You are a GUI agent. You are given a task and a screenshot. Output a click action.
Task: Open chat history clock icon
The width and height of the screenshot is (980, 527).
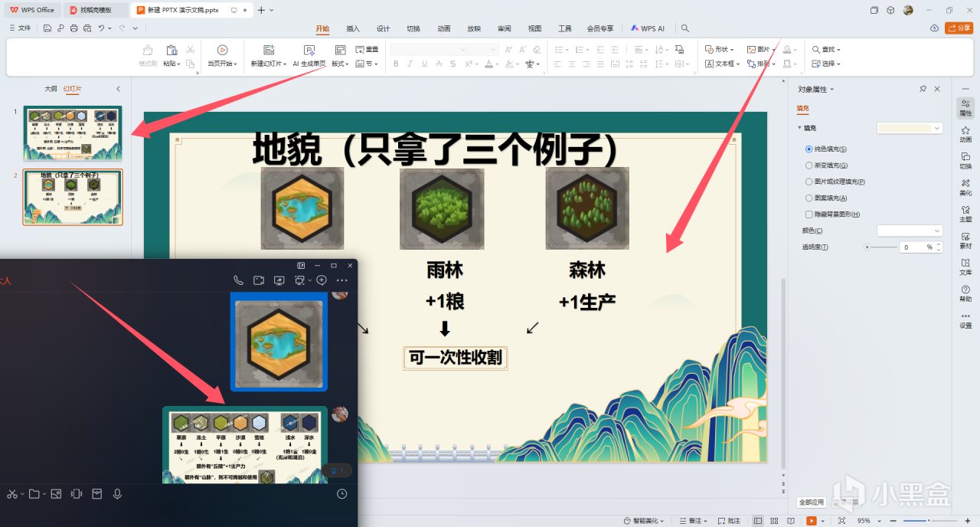[x=342, y=494]
